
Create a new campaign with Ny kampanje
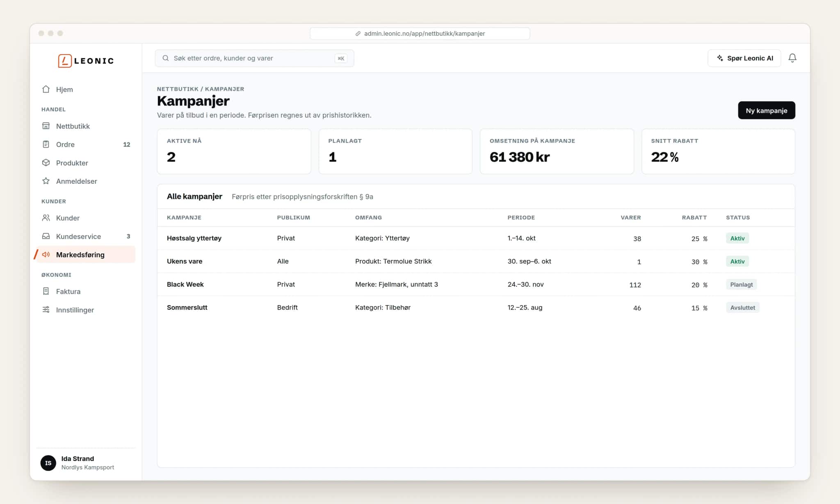click(x=766, y=110)
